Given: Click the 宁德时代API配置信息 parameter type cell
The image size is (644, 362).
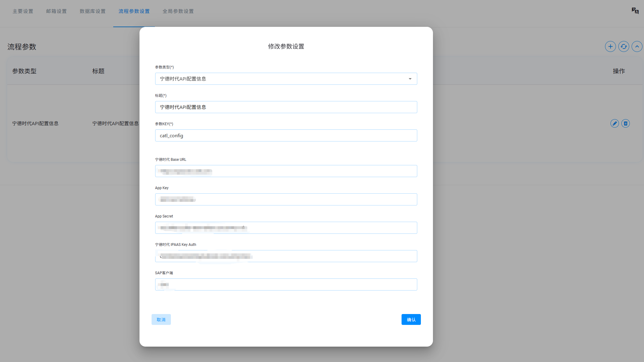Looking at the screenshot, I should point(35,123).
